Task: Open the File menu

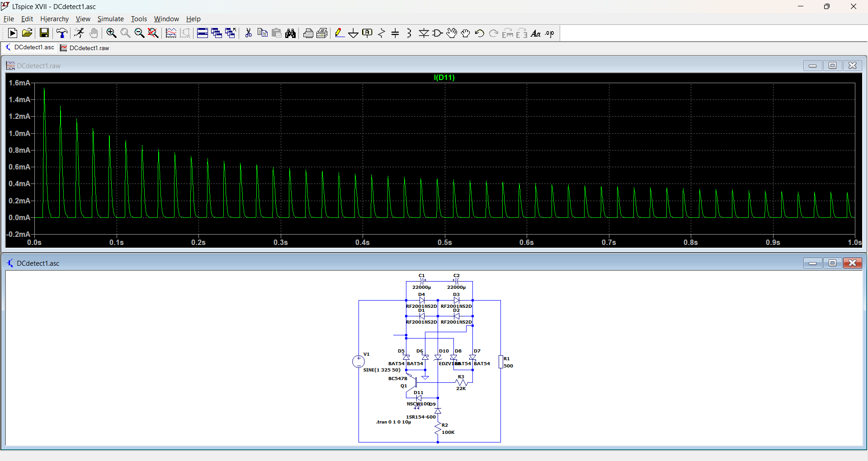Action: [9, 19]
